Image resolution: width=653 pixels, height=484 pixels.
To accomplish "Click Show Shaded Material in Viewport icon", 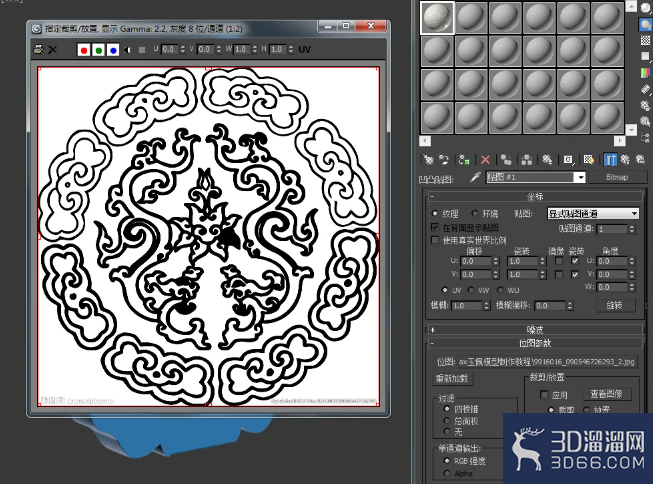I will pos(588,160).
